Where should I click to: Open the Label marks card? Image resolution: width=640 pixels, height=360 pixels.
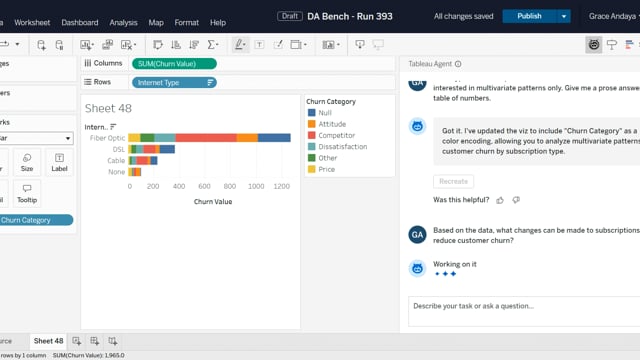point(59,162)
